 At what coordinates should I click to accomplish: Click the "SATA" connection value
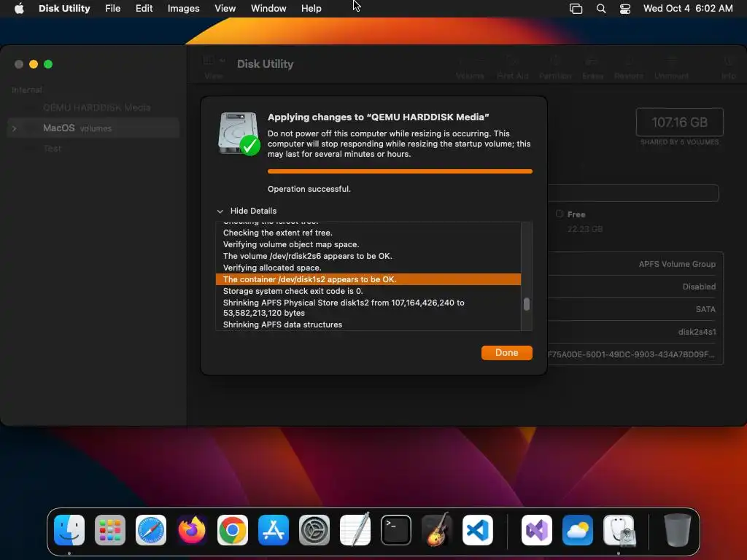(x=705, y=309)
